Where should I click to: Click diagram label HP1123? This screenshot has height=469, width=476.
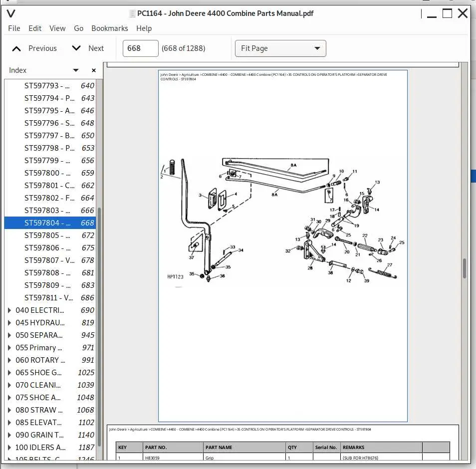(176, 276)
